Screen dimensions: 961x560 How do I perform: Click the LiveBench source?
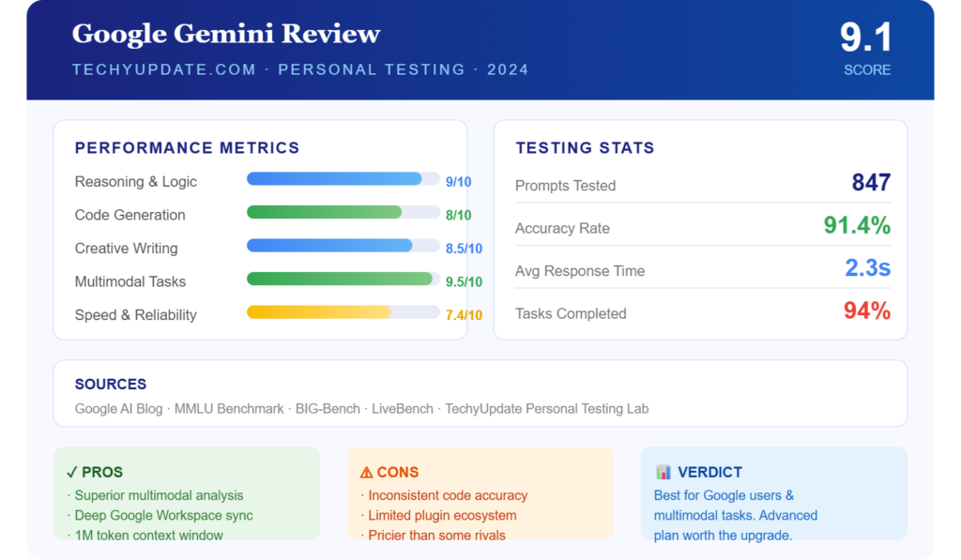pos(402,409)
